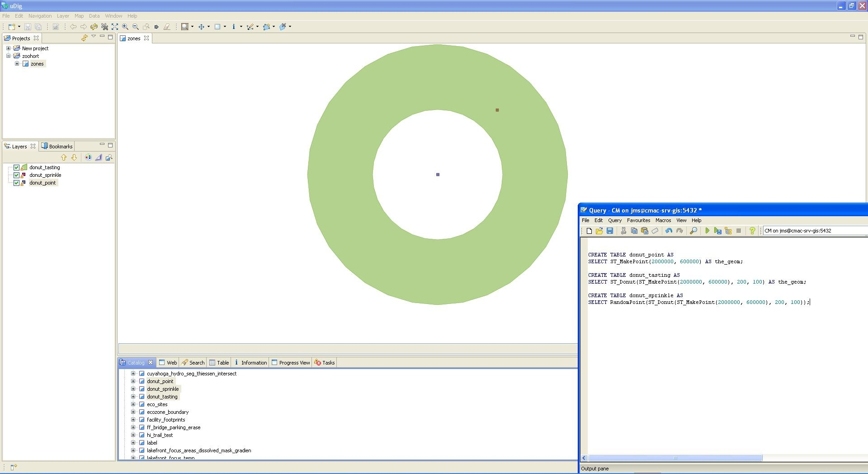The width and height of the screenshot is (868, 474).
Task: Uncheck the donut_tasting layer visibility
Action: pos(17,167)
